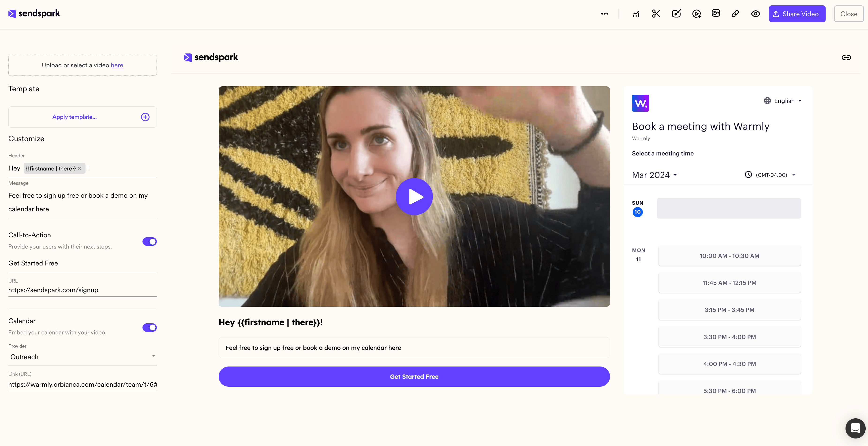Open the Apply template selector
This screenshot has width=868, height=446.
82,117
